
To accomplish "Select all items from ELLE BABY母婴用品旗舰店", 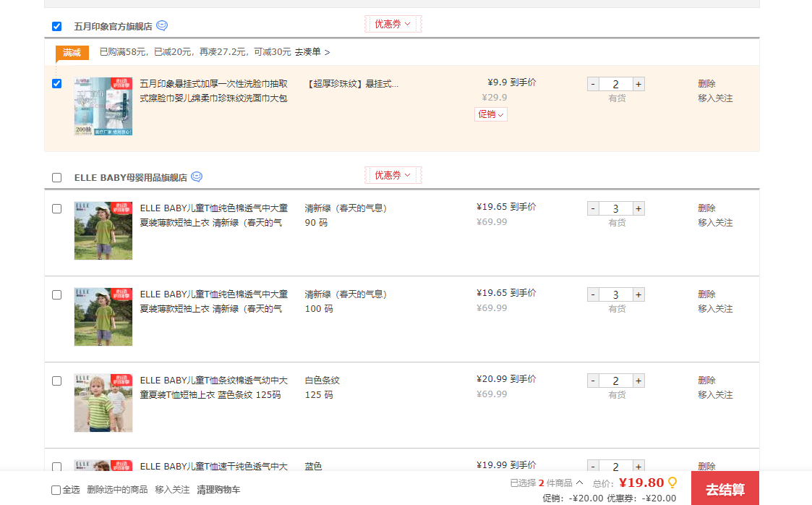I will (x=57, y=178).
